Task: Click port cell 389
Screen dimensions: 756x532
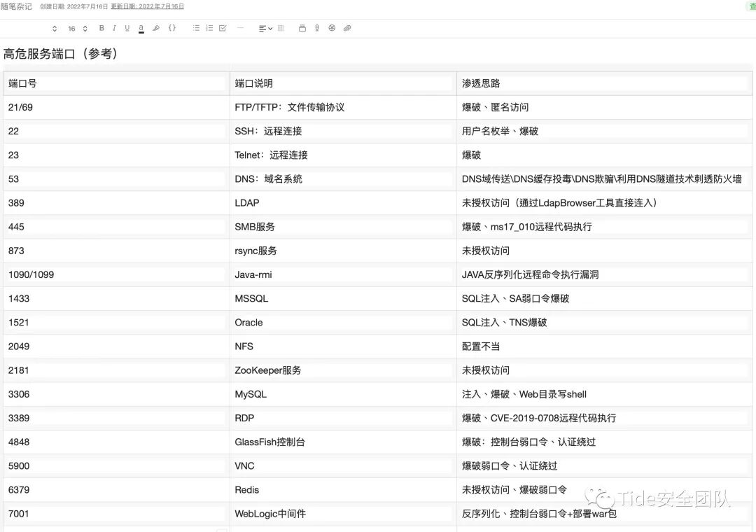Action: [x=116, y=202]
